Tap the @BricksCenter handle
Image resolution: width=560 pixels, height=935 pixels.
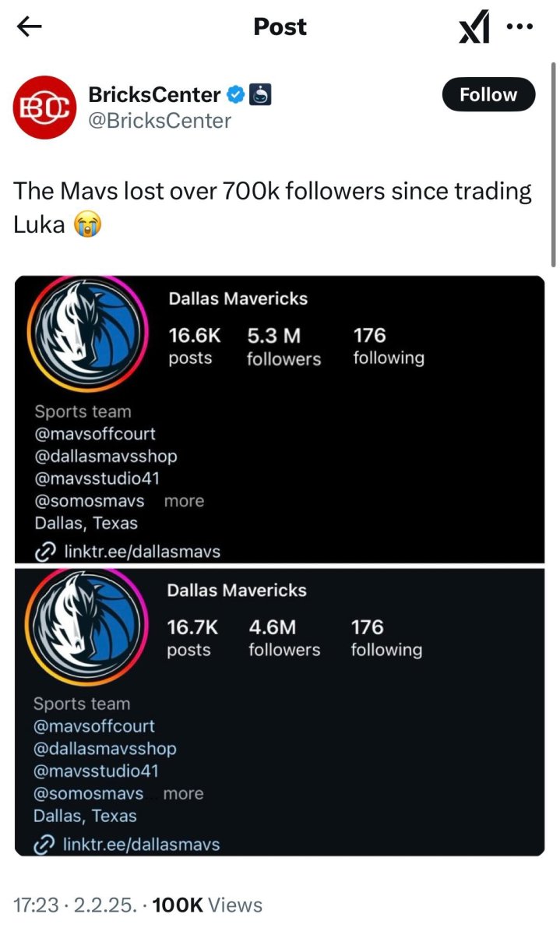coord(160,121)
